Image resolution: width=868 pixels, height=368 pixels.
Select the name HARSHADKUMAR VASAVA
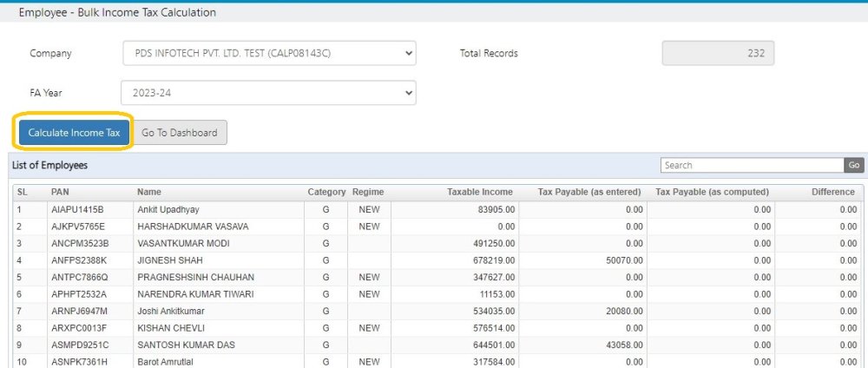193,227
